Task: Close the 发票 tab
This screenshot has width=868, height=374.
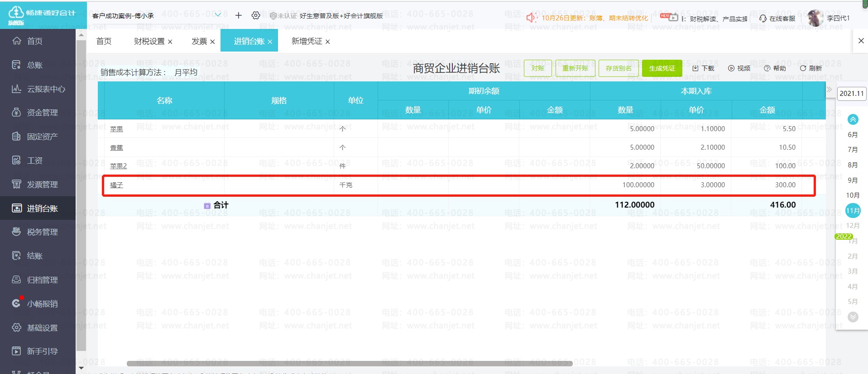Action: click(x=212, y=42)
